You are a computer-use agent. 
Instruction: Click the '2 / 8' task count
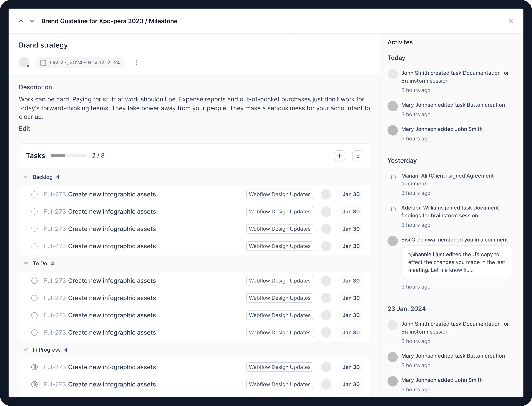(x=98, y=155)
